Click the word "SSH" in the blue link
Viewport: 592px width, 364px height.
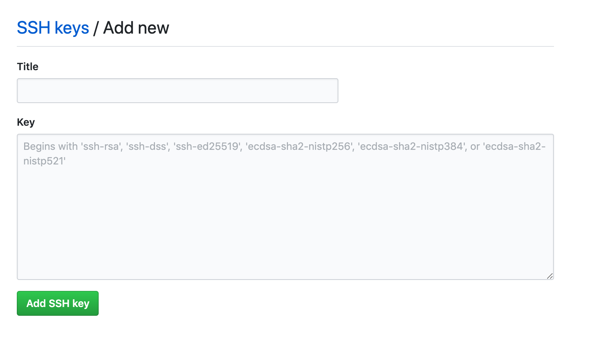click(34, 28)
